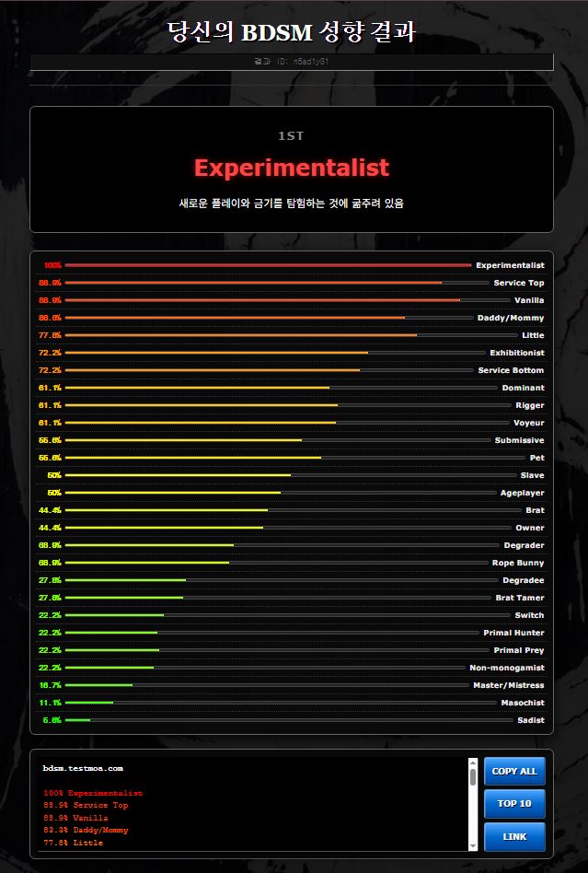This screenshot has width=588, height=873.
Task: Select the Vanilla result row label
Action: 528,300
